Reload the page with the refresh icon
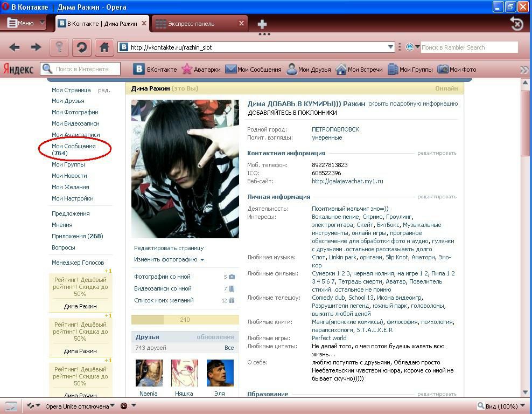 (81, 47)
